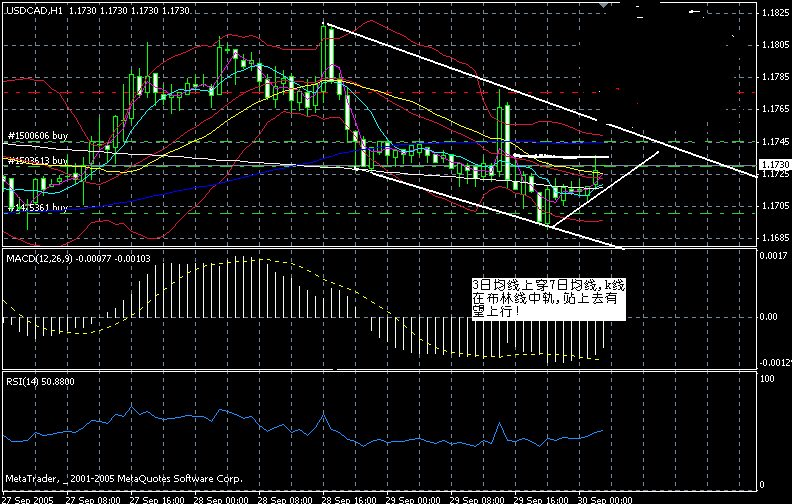The height and width of the screenshot is (504, 792).
Task: Click the 0 value on RSI scale
Action: [x=762, y=485]
